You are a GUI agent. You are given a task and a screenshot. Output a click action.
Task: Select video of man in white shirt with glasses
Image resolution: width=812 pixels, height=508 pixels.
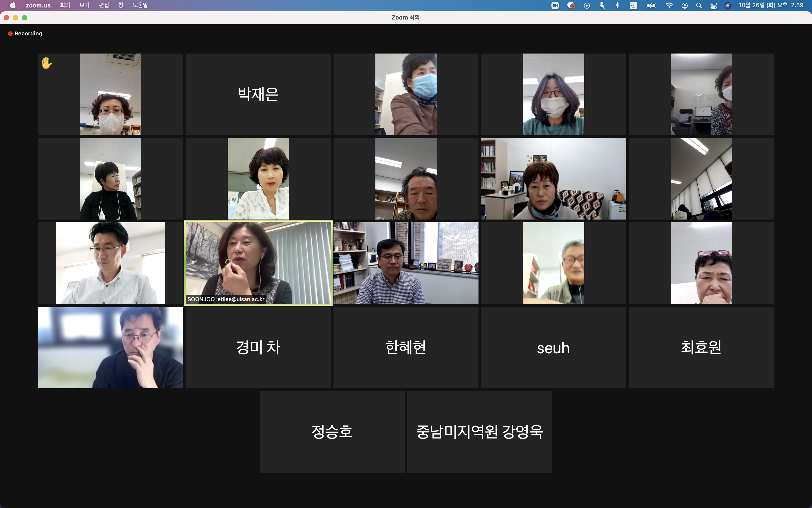pyautogui.click(x=110, y=263)
